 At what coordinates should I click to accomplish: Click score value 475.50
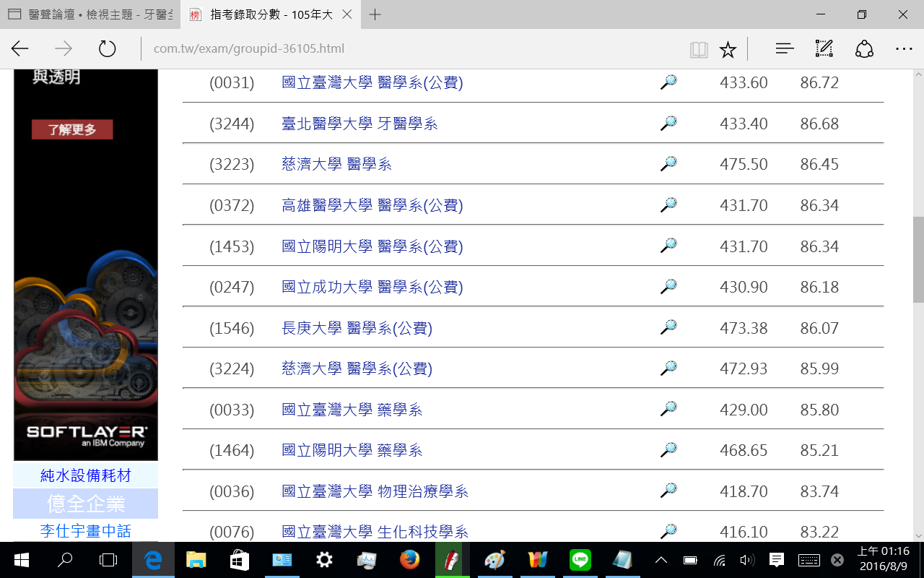point(744,164)
